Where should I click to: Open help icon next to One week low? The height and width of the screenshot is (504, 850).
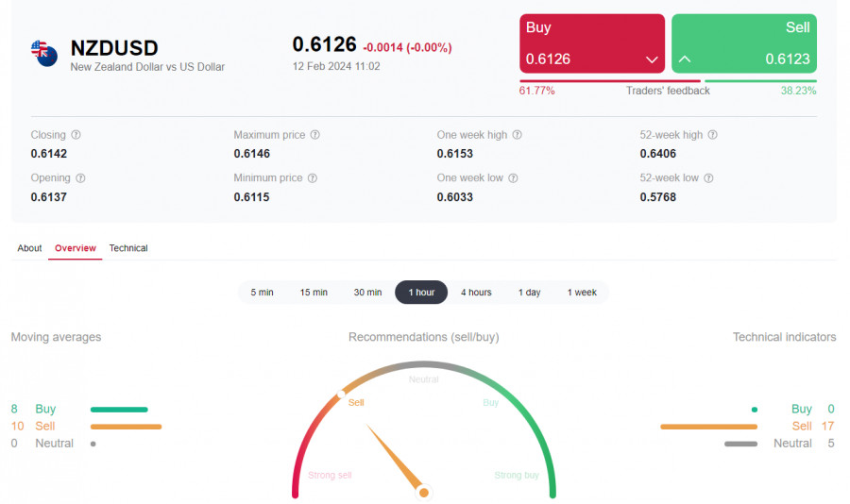point(513,177)
